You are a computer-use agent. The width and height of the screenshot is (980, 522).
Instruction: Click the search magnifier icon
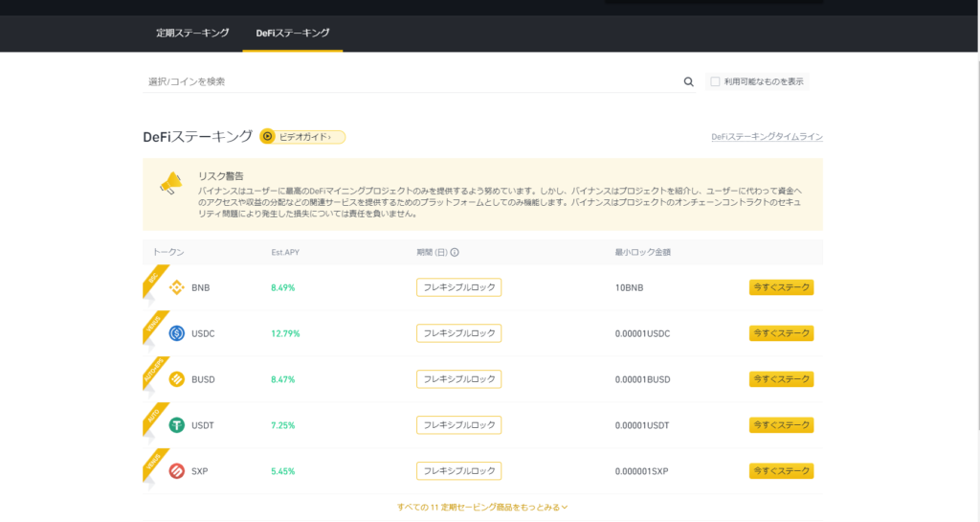click(x=688, y=82)
